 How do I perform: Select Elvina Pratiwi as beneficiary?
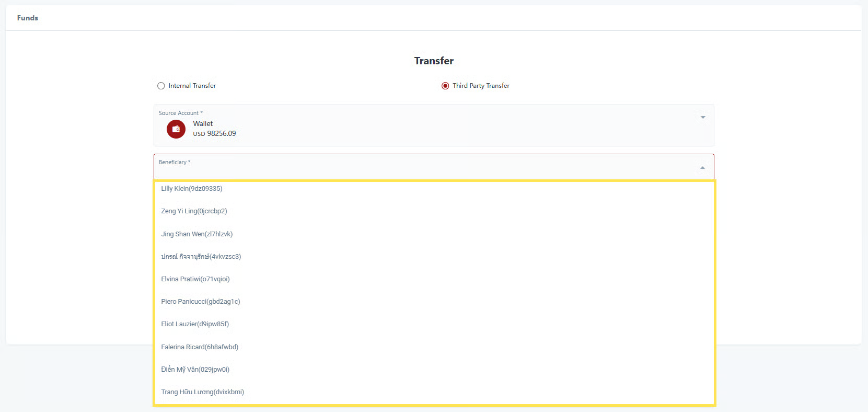point(195,279)
